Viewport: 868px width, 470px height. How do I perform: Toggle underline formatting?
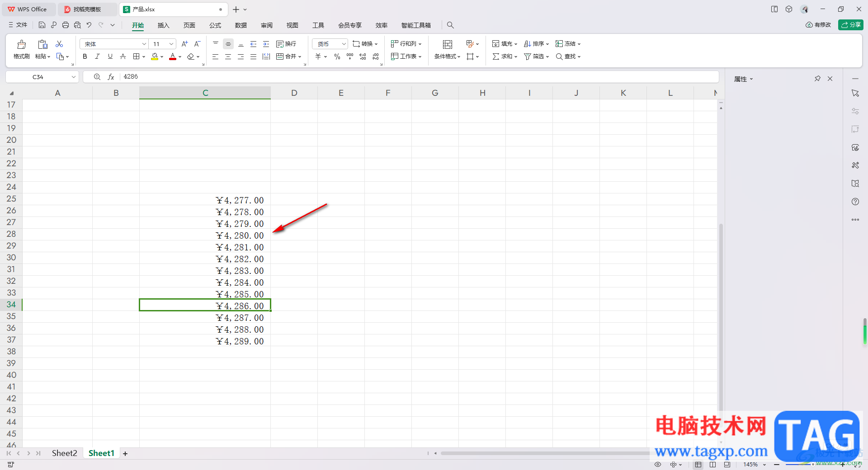pyautogui.click(x=110, y=56)
